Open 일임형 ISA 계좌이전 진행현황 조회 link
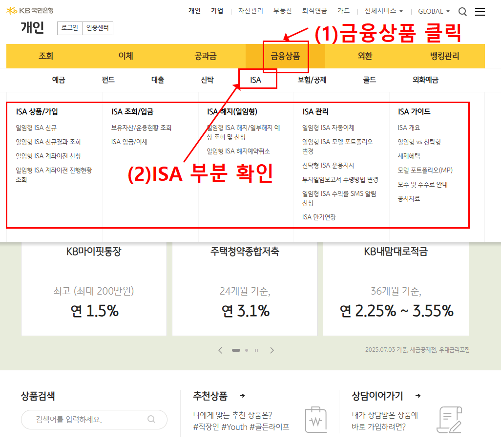The image size is (501, 448). click(54, 174)
